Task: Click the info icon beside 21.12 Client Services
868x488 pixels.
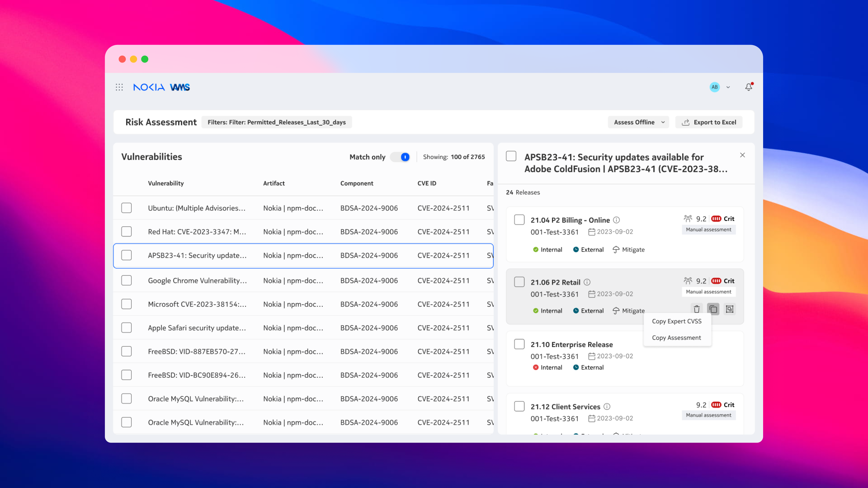Action: (x=607, y=406)
